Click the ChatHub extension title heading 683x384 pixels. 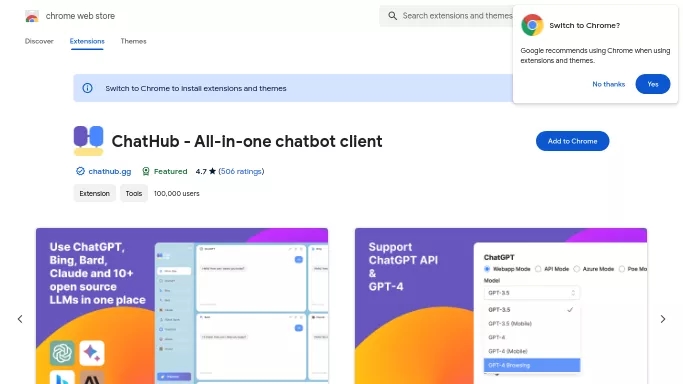click(247, 141)
